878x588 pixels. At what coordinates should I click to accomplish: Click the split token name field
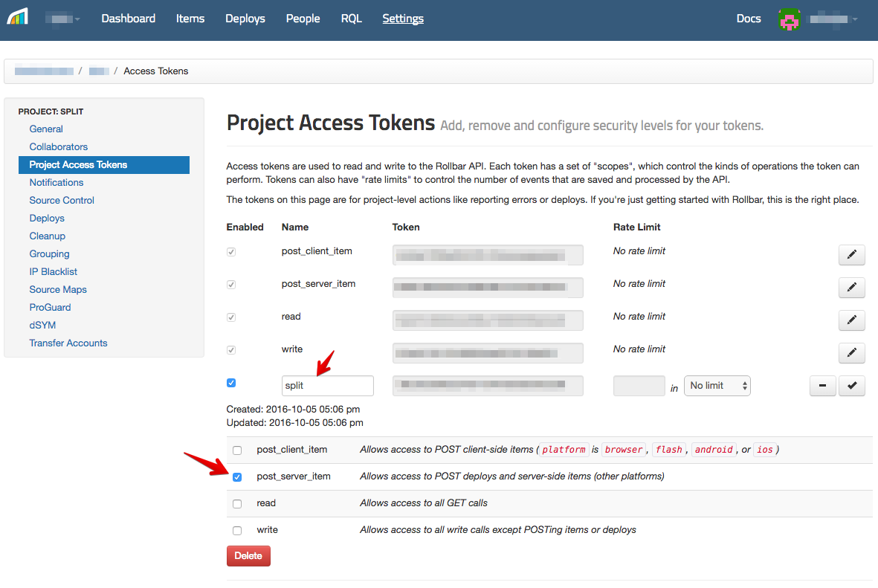[x=327, y=386]
